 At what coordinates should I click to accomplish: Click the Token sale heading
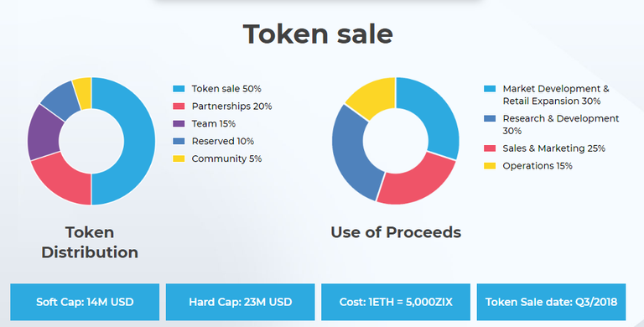[318, 34]
